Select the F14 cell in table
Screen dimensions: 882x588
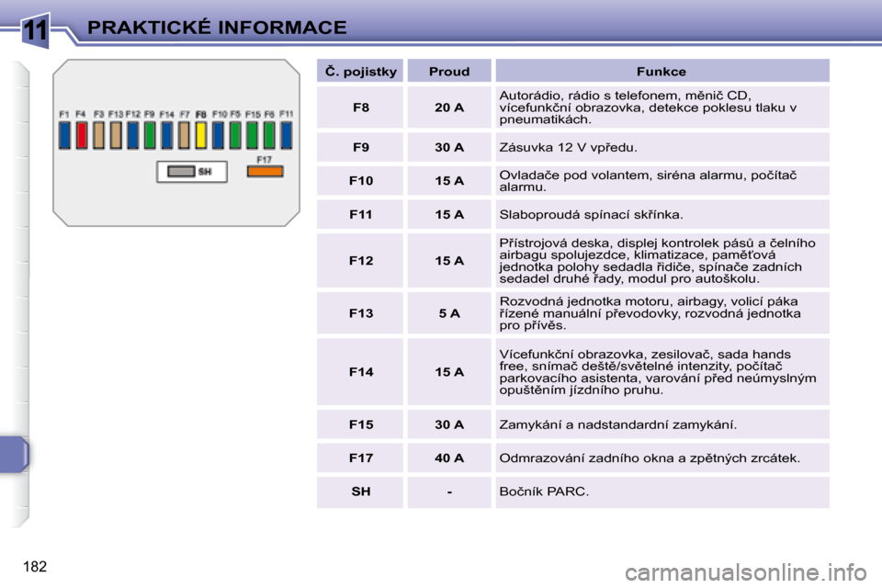tap(360, 372)
